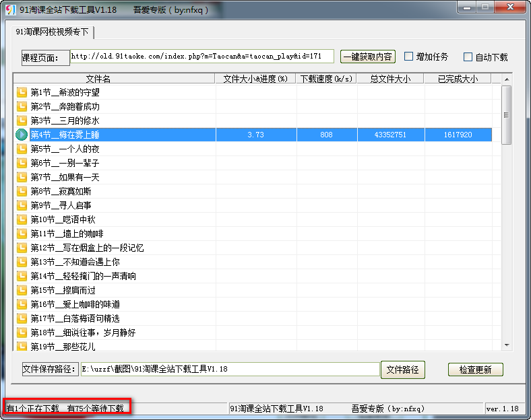The image size is (531, 420).
Task: Click the 课程页面 URL input field
Action: pyautogui.click(x=202, y=56)
